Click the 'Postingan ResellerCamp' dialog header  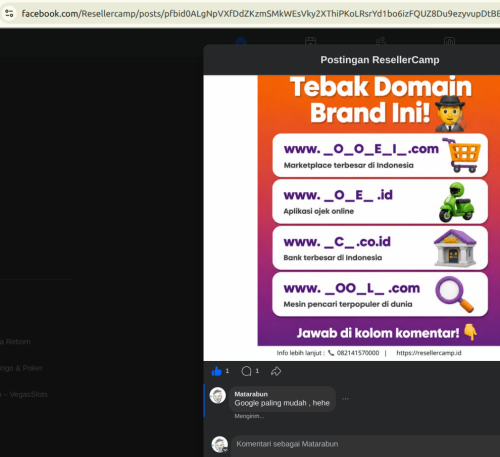coord(380,60)
